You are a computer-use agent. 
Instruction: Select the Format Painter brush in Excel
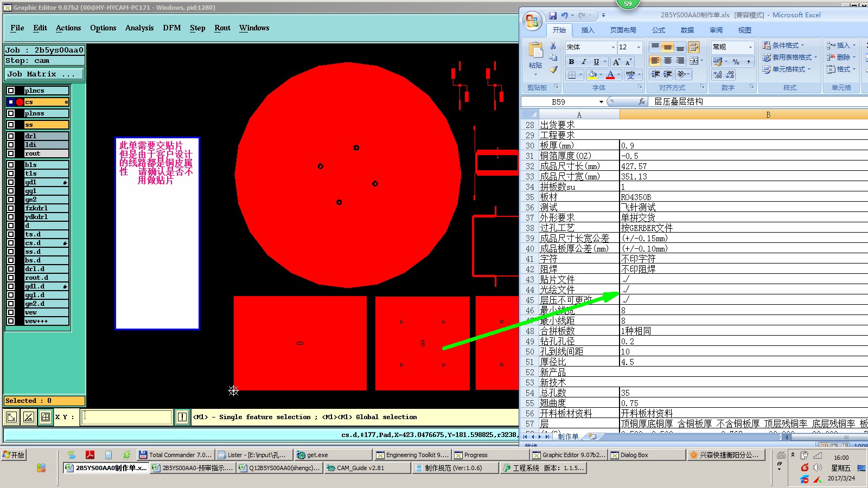click(x=553, y=69)
